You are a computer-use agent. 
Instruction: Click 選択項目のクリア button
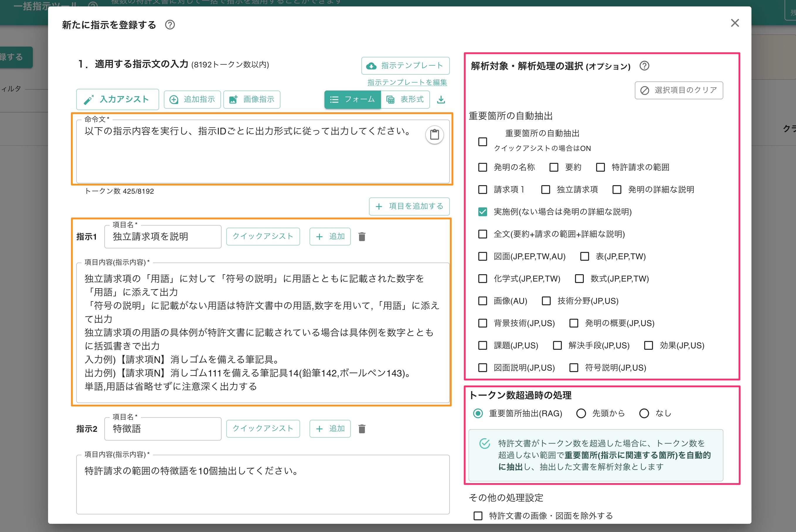(679, 90)
